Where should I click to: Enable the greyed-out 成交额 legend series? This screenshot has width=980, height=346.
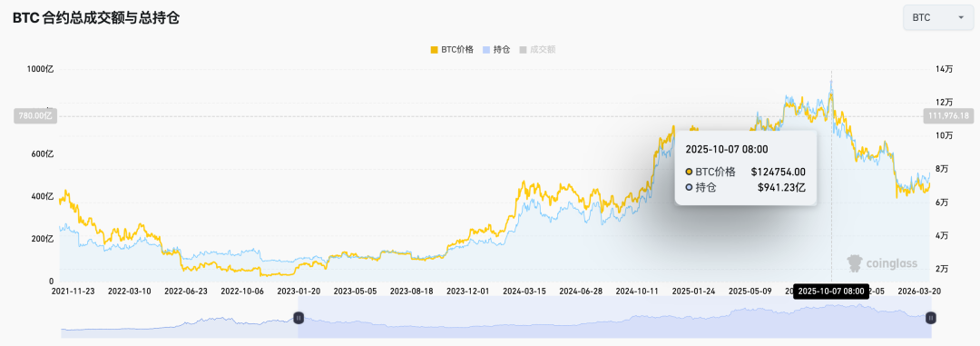(x=537, y=49)
